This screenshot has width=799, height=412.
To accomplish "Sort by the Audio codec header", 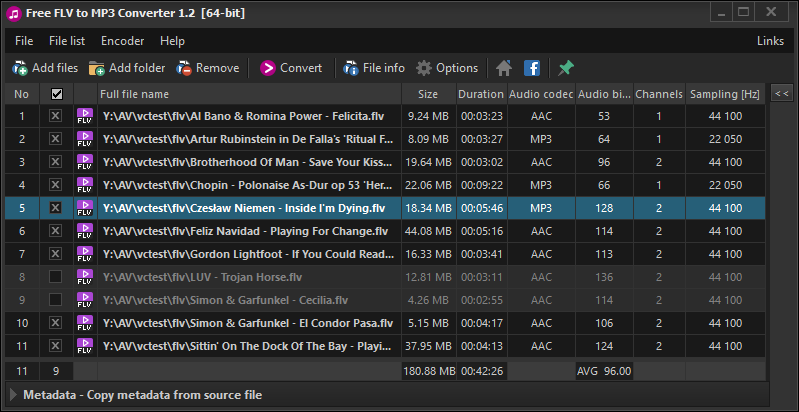I will click(x=541, y=94).
